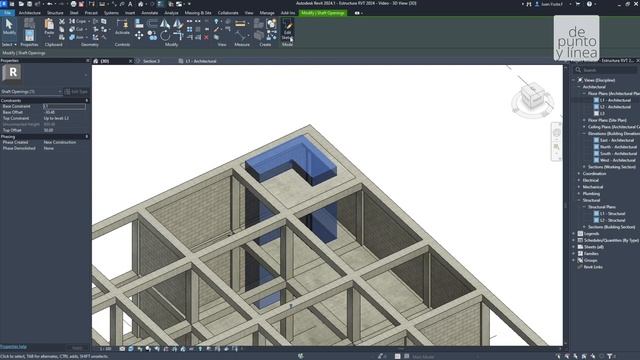
Task: Switch to the L1 - Architectural view tab
Action: 200,61
